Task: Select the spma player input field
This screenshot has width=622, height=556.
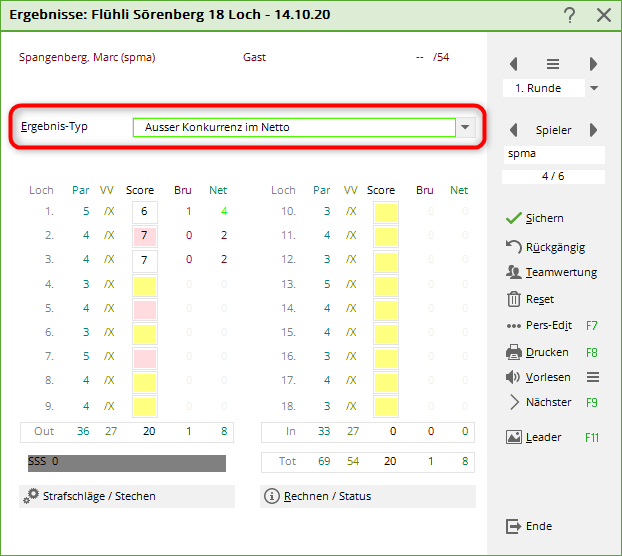Action: pos(553,155)
